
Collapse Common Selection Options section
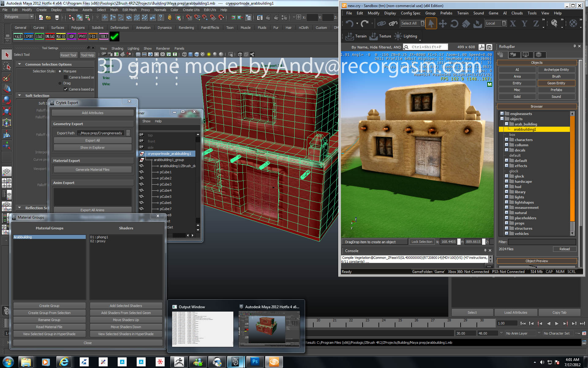point(20,64)
